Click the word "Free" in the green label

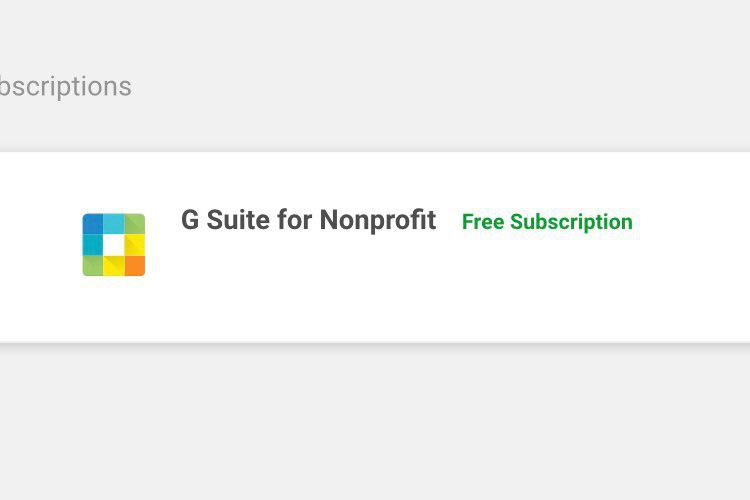tap(482, 222)
